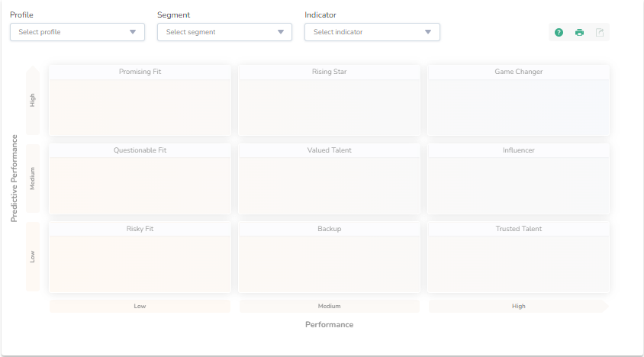The height and width of the screenshot is (357, 644).
Task: Click the Low label on Performance axis
Action: [140, 306]
